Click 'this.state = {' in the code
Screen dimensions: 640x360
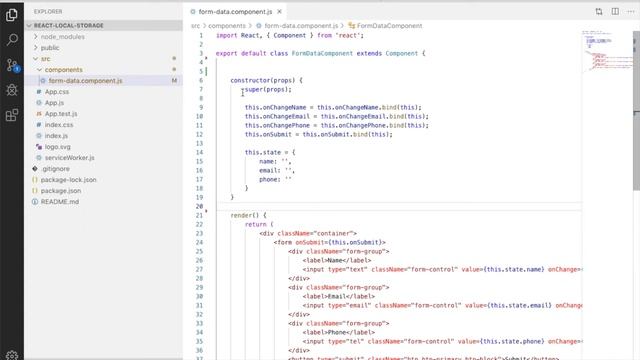tap(270, 152)
